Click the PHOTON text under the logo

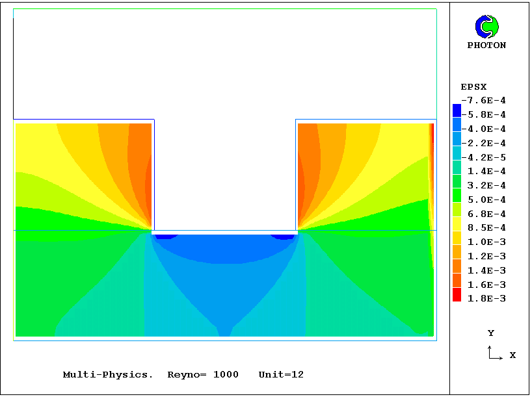point(486,45)
